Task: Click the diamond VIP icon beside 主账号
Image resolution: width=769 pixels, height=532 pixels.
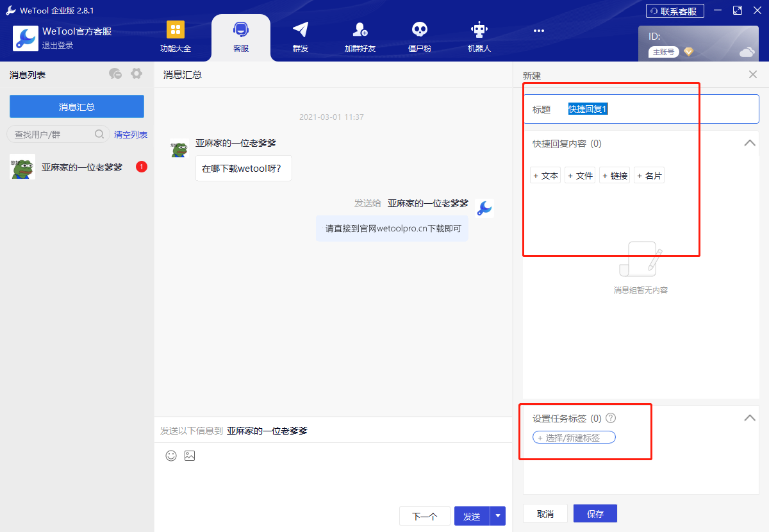Action: pos(689,52)
